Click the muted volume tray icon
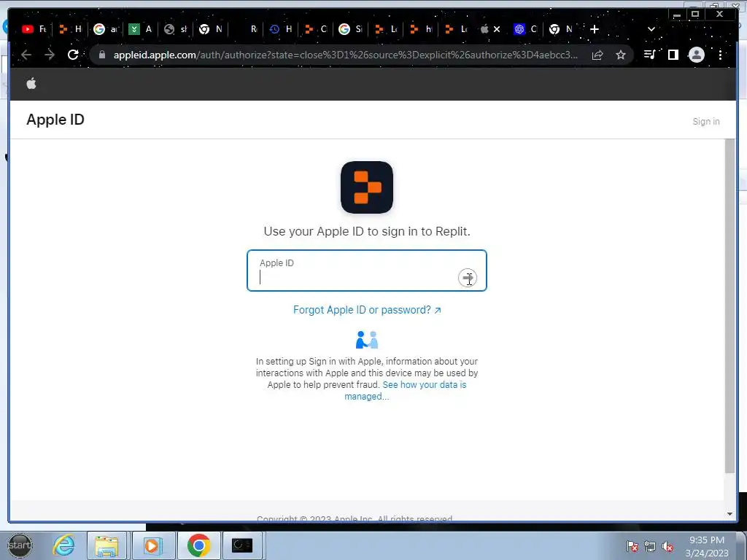The height and width of the screenshot is (560, 747). [x=668, y=546]
